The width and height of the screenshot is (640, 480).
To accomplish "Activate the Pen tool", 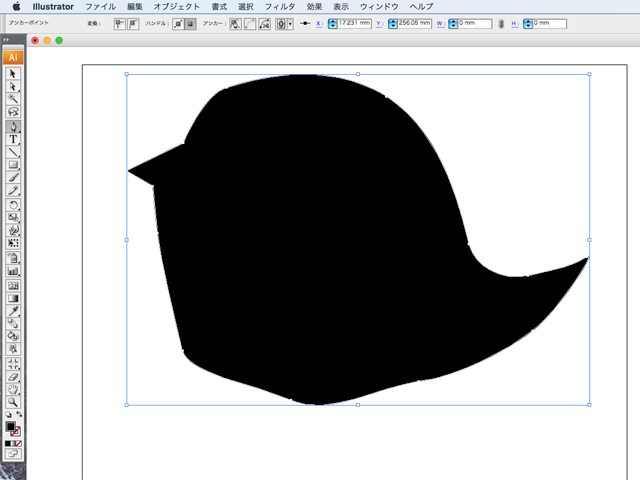I will click(x=14, y=127).
